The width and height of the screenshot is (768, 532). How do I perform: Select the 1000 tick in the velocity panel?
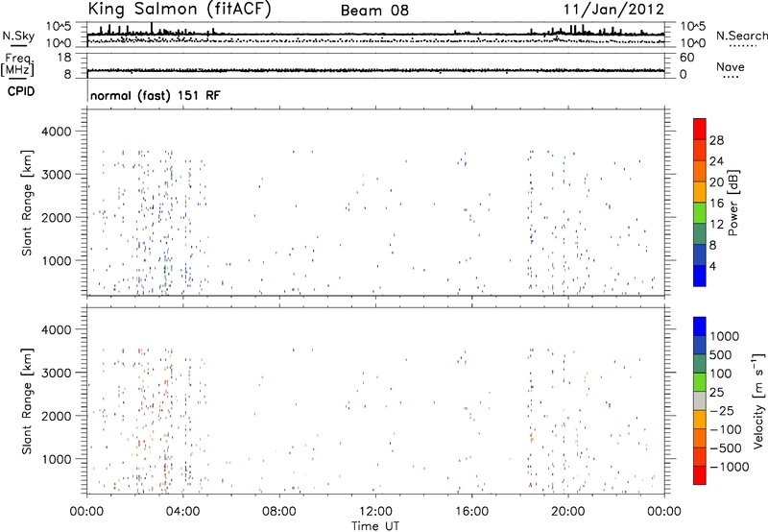[57, 459]
